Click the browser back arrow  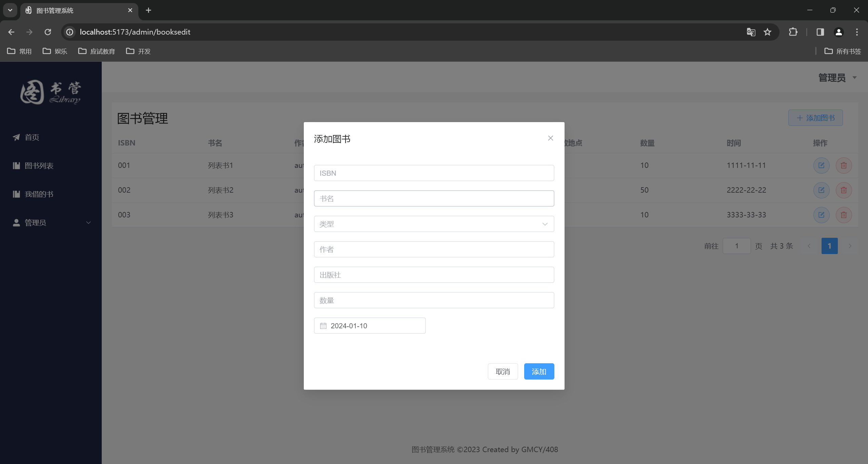[x=11, y=32]
